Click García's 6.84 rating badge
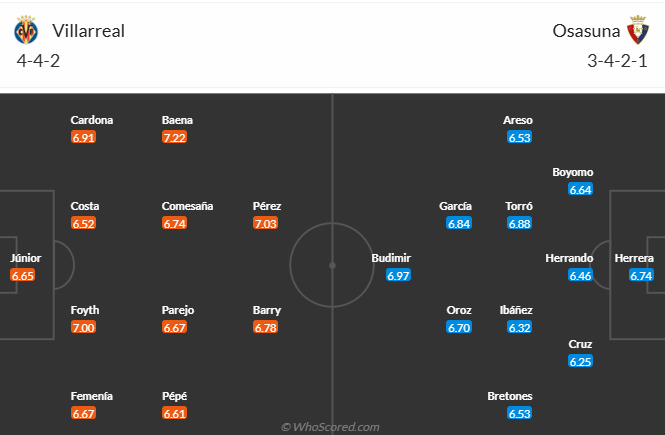 [459, 223]
